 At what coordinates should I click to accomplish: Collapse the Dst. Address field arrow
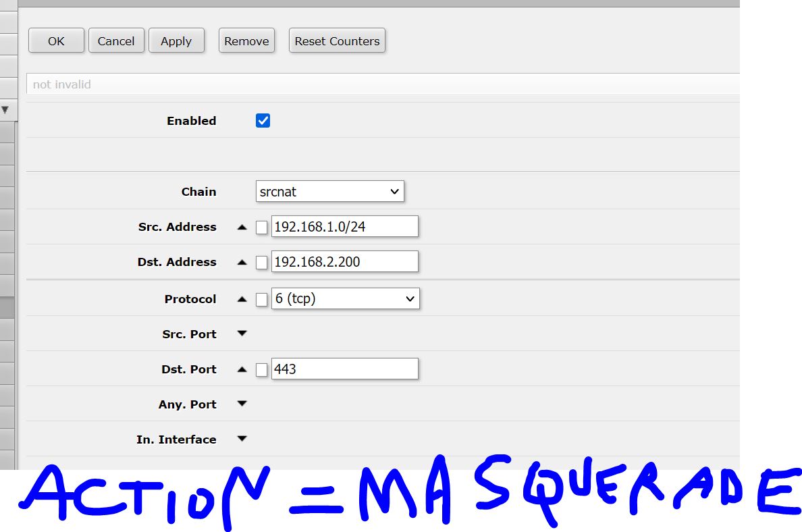coord(242,263)
